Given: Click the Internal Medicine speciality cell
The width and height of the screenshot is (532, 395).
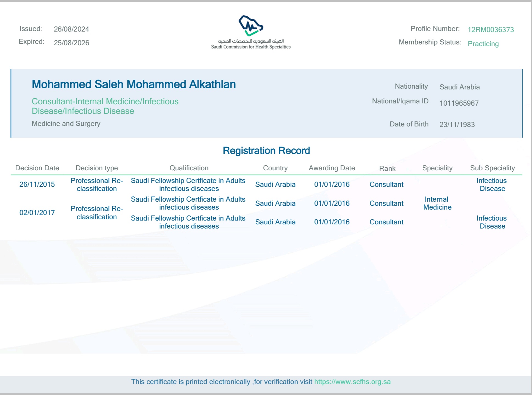Looking at the screenshot, I should 437,203.
